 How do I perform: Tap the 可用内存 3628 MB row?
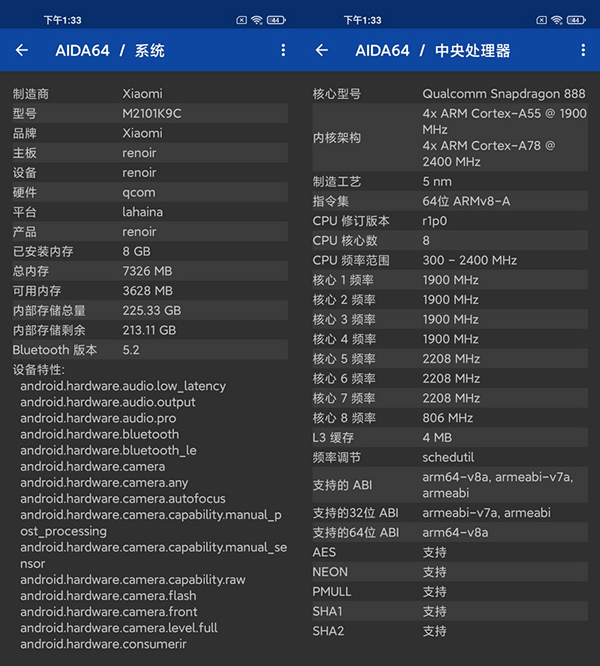(150, 290)
